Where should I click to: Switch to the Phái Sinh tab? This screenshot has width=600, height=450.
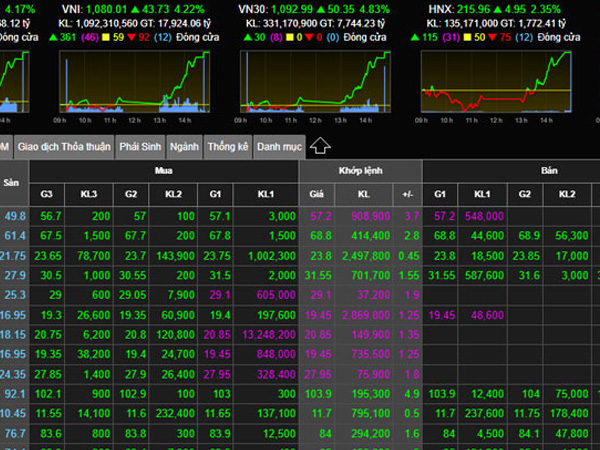(x=140, y=146)
